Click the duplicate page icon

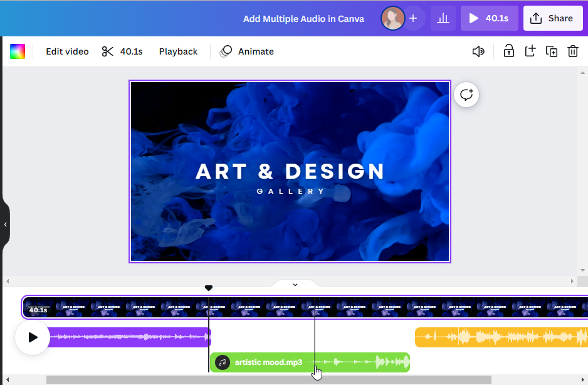[x=552, y=51]
